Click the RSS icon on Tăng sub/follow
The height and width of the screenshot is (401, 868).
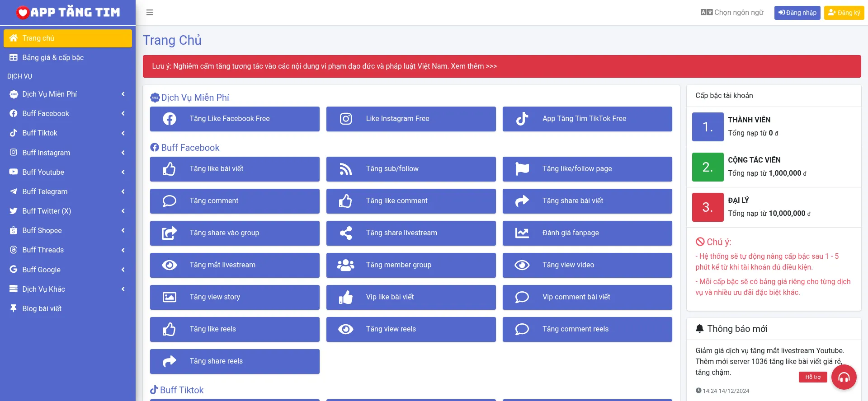click(346, 169)
